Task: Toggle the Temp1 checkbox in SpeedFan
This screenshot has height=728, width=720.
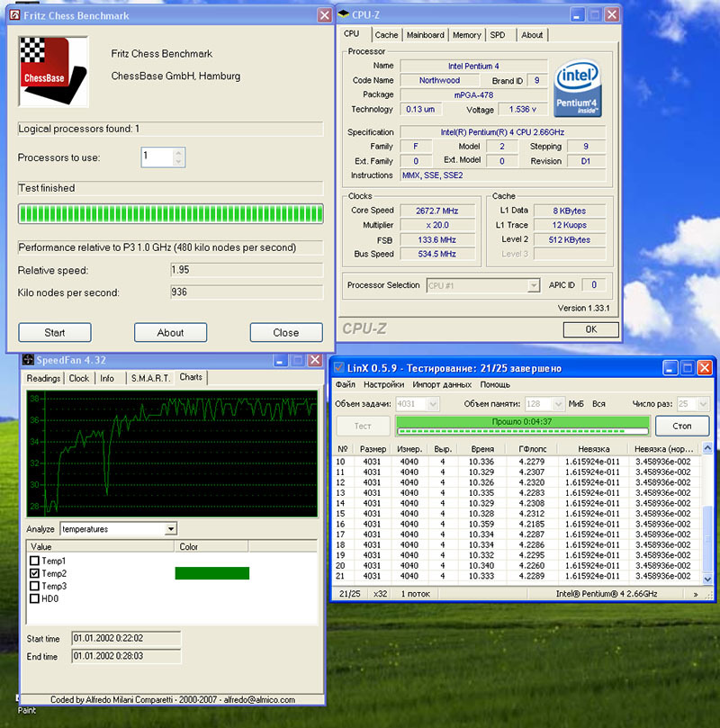Action: point(34,561)
